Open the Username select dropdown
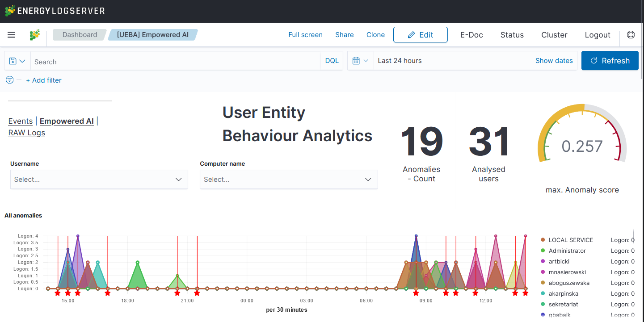The width and height of the screenshot is (644, 322). [x=99, y=179]
